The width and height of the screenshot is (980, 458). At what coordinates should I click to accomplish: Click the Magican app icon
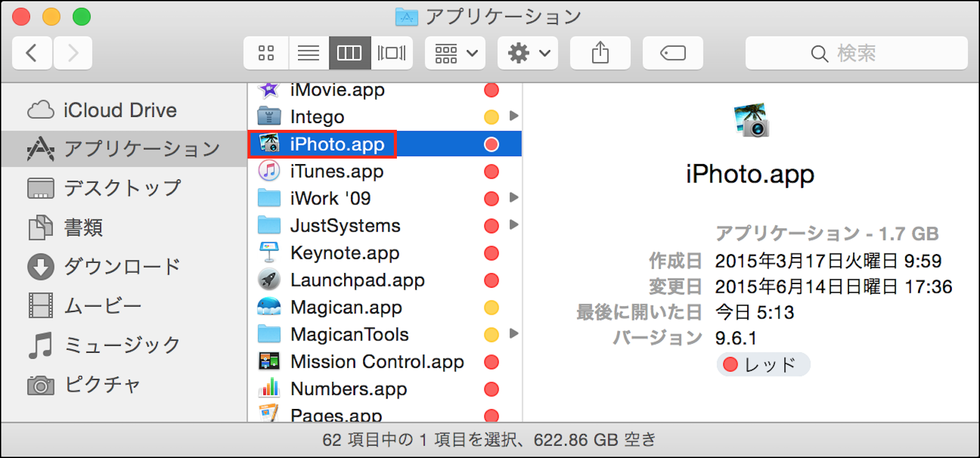coord(269,307)
